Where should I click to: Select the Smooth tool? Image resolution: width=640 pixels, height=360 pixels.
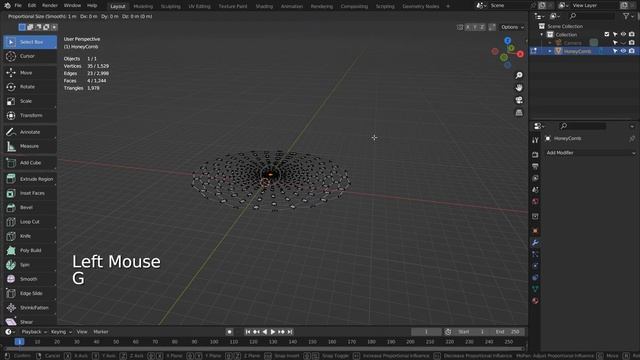pos(30,279)
